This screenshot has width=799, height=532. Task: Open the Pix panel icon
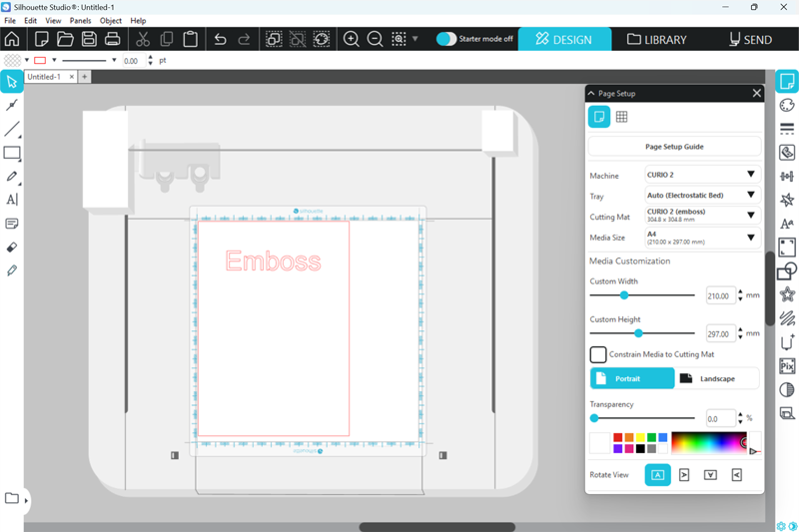click(787, 366)
